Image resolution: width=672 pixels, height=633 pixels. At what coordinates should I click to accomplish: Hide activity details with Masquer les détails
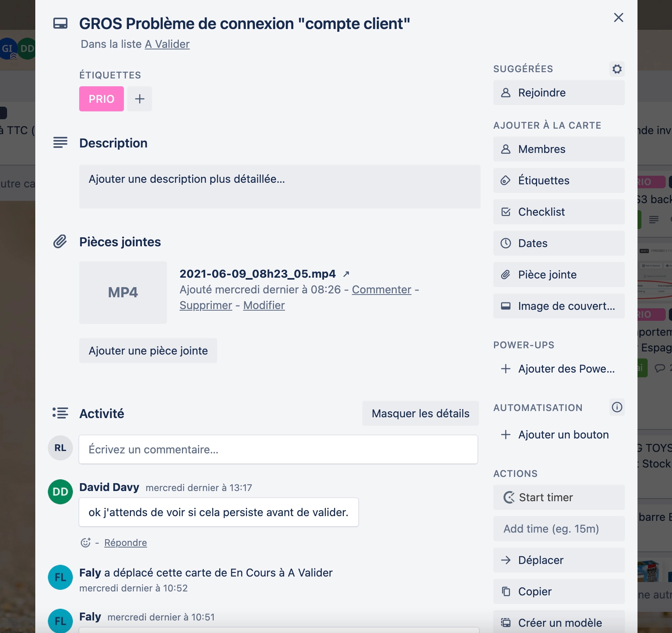(x=421, y=413)
